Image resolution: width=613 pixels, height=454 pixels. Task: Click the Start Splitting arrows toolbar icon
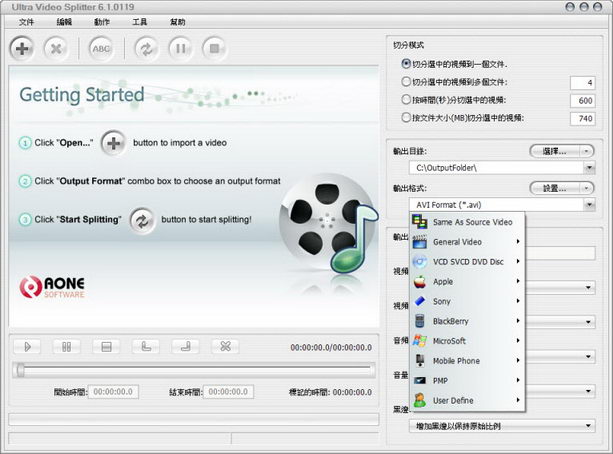tap(146, 47)
